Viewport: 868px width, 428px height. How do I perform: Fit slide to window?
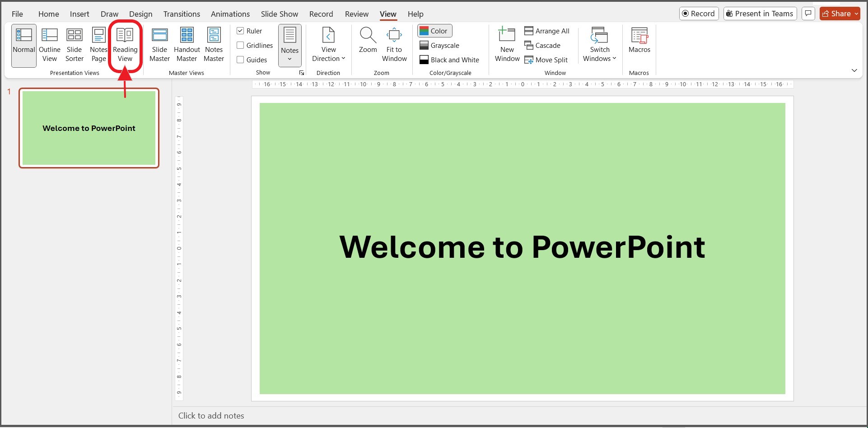coord(394,45)
